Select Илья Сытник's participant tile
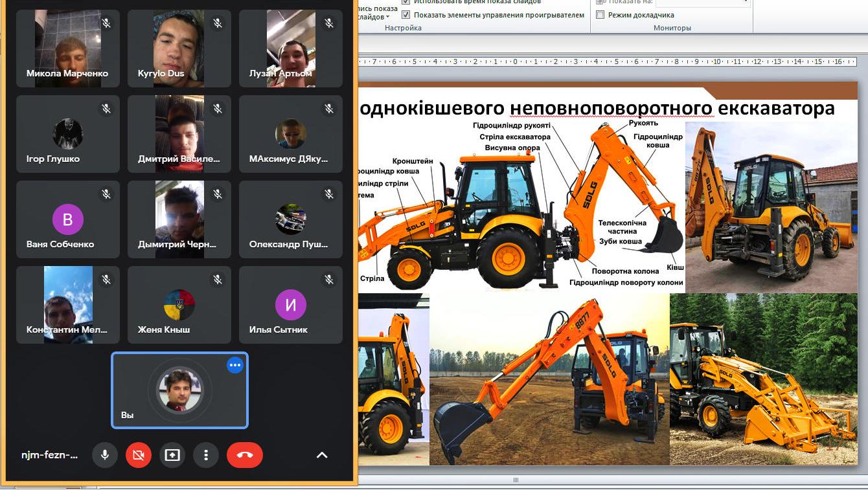 (291, 305)
